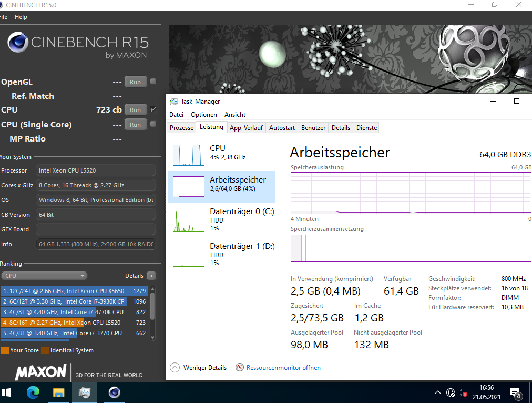Screen dimensions: 532x403
Task: Switch to Dienste tab
Action: tap(366, 128)
